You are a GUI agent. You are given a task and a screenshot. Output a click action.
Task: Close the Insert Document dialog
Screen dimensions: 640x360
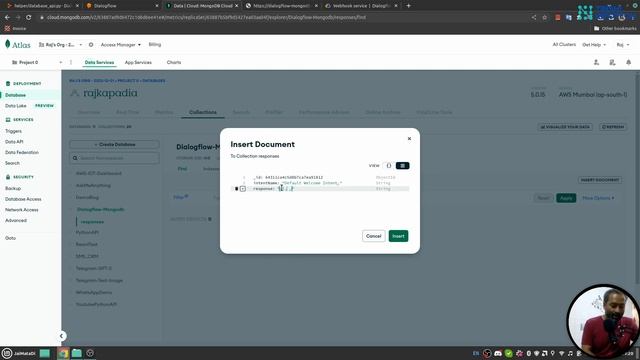click(409, 139)
